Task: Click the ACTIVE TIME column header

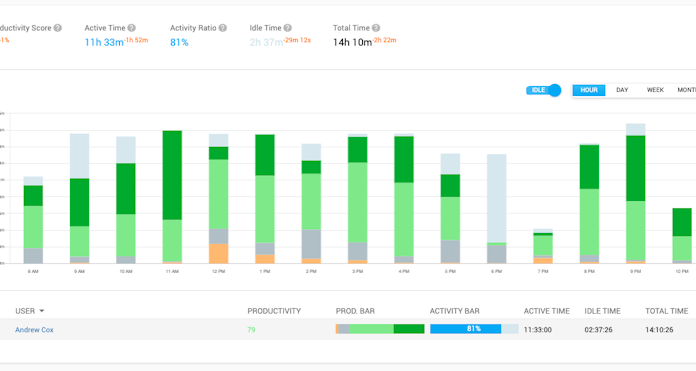Action: [x=546, y=311]
